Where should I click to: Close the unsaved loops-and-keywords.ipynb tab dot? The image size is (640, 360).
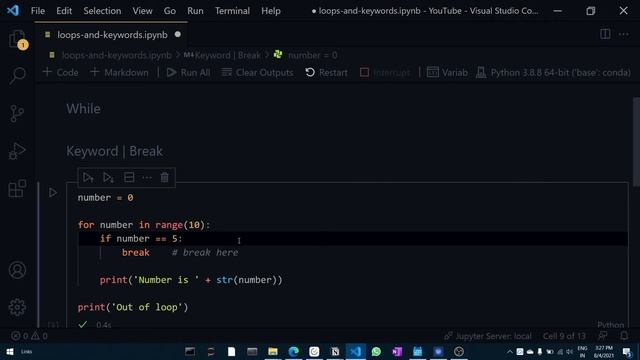178,35
